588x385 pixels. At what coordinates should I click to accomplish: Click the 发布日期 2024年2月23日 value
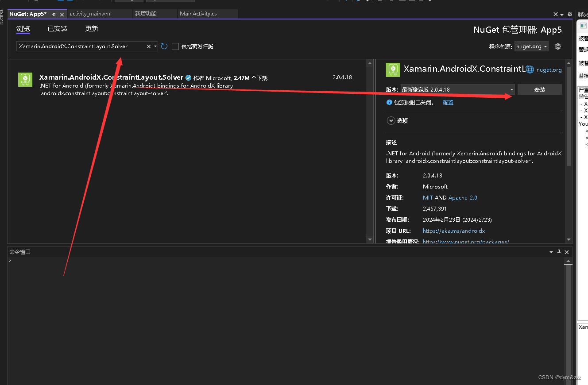(457, 220)
